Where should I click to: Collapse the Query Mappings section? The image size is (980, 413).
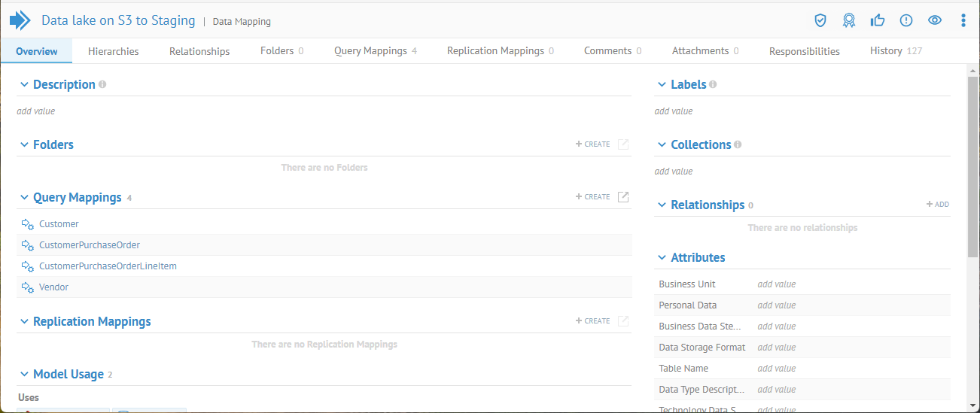(x=24, y=198)
